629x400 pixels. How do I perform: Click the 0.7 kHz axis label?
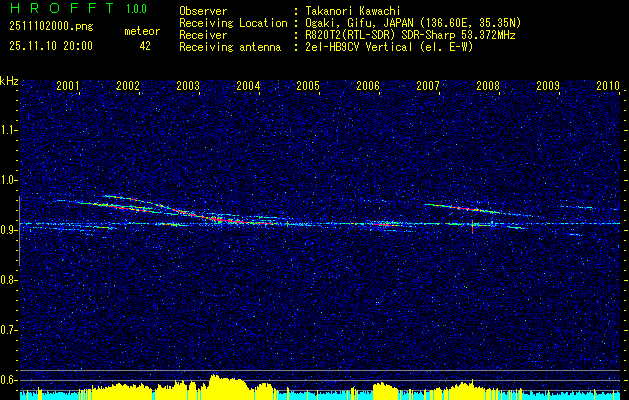[x=7, y=330]
